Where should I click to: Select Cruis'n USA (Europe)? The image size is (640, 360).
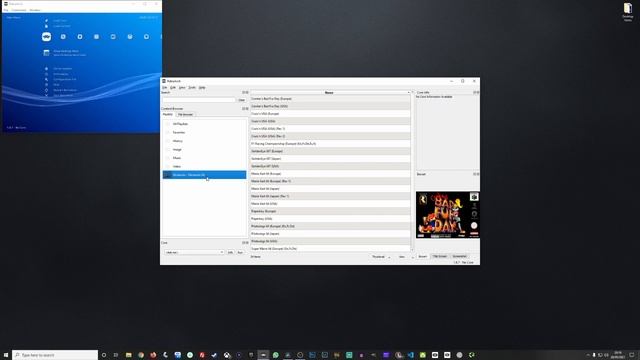point(330,113)
